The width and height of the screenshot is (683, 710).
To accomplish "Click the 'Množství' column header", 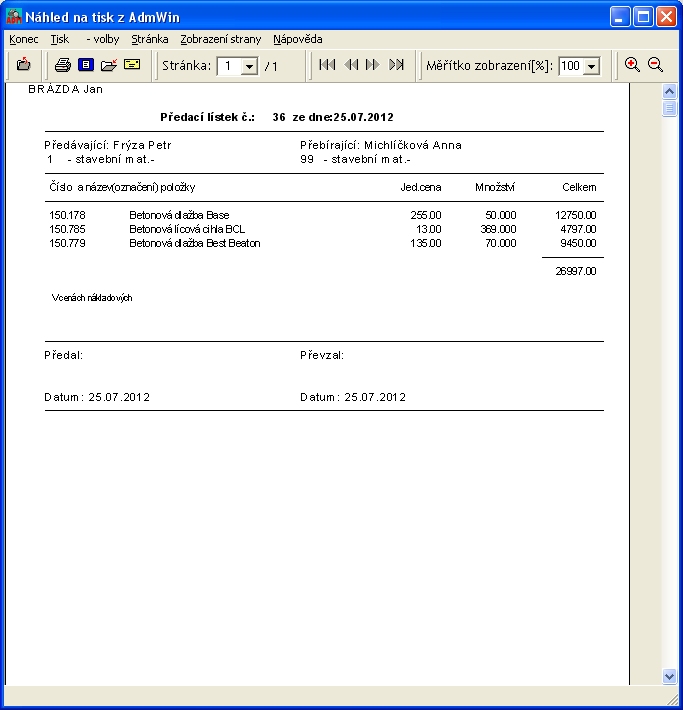I will coord(495,187).
